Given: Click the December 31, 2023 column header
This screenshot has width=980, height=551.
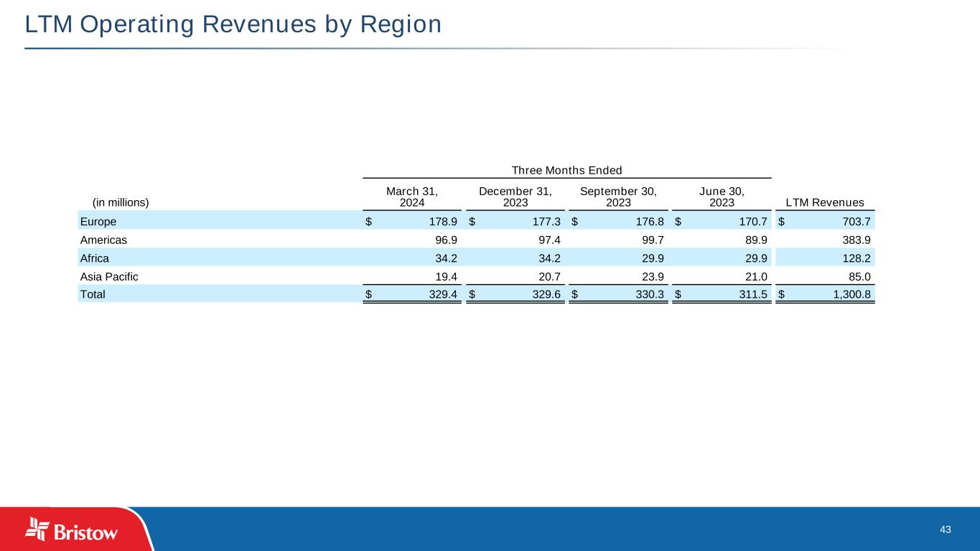Looking at the screenshot, I should [515, 196].
